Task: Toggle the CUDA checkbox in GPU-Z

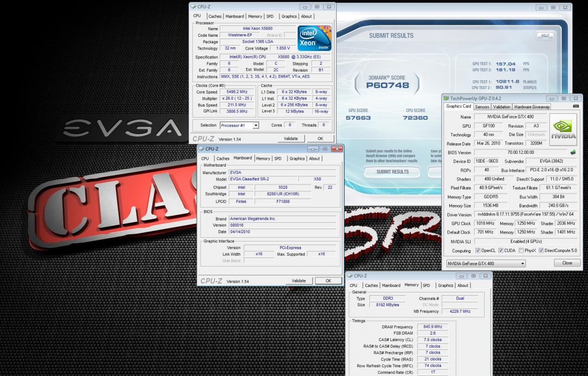Action: point(501,251)
